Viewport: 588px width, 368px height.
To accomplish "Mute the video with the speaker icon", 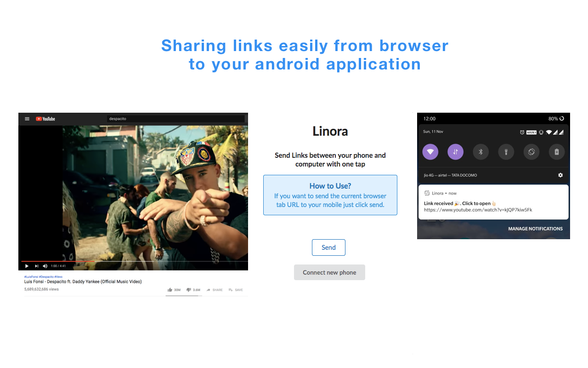I will 45,265.
